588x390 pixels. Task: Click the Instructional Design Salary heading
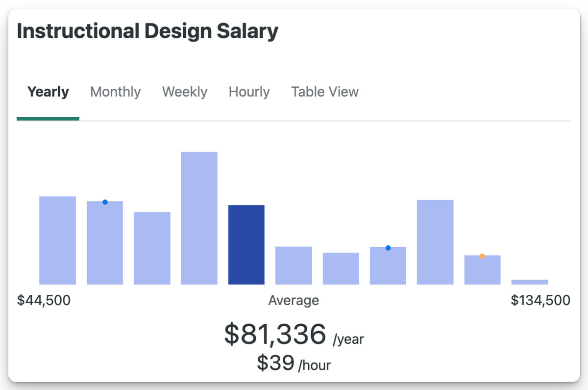point(147,30)
